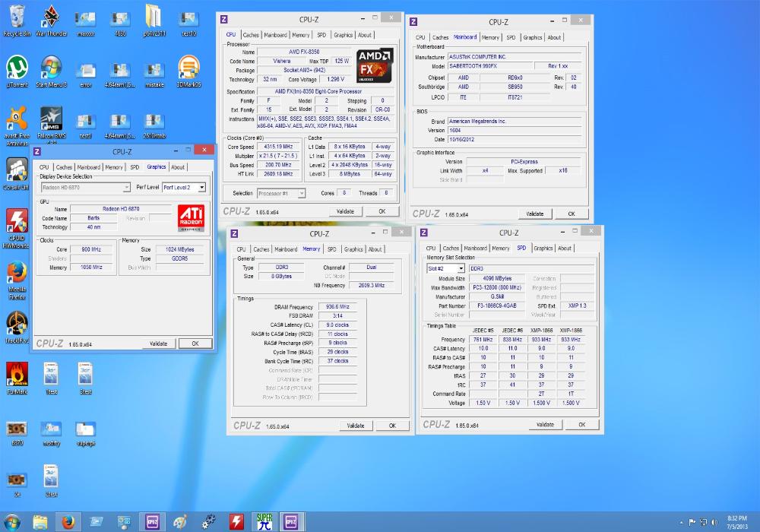This screenshot has width=760, height=532.
Task: Open the HWMonitor lightning icon on the taskbar
Action: (236, 522)
